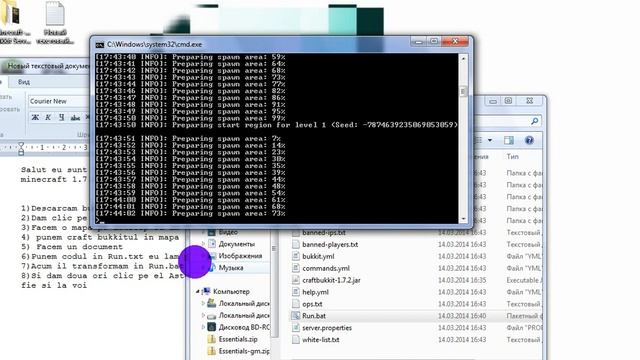Close the cmd.exe window
The width and height of the screenshot is (640, 360).
point(456,42)
